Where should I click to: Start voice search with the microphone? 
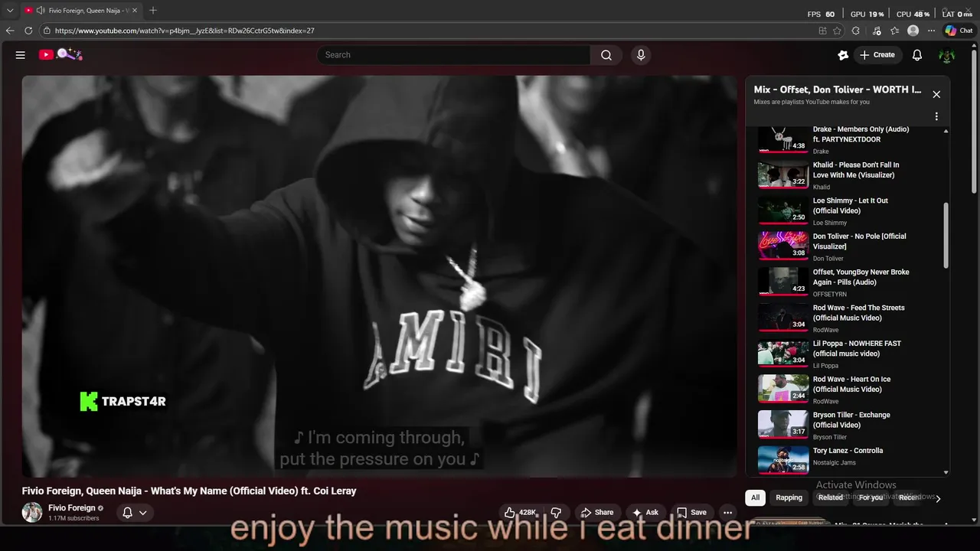point(641,55)
